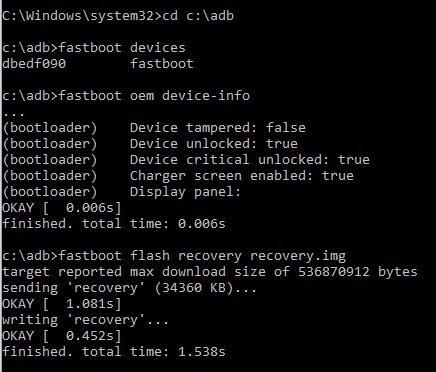436x372 pixels.
Task: Select the device serial dbedf090
Action: [x=34, y=64]
